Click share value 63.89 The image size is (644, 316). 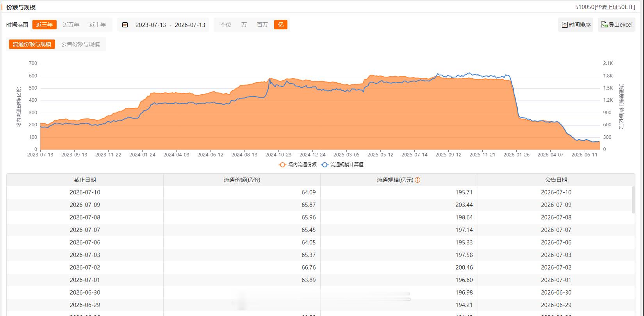click(x=309, y=280)
